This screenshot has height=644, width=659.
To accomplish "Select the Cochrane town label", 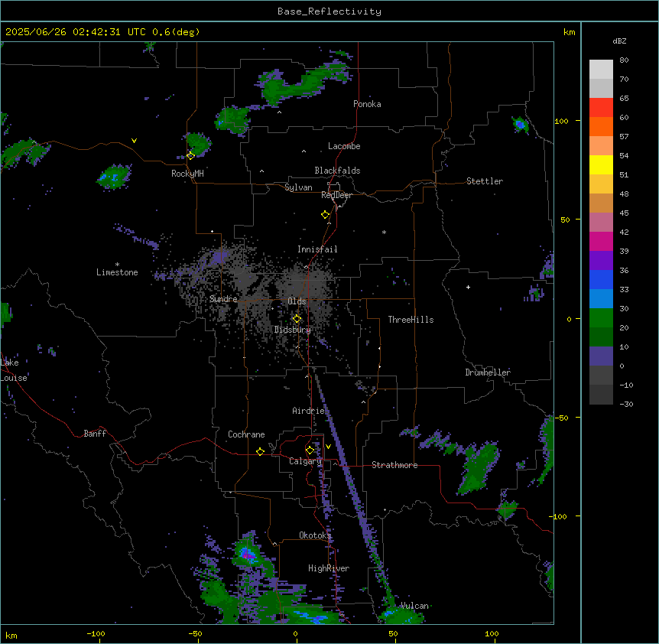I will [x=246, y=434].
